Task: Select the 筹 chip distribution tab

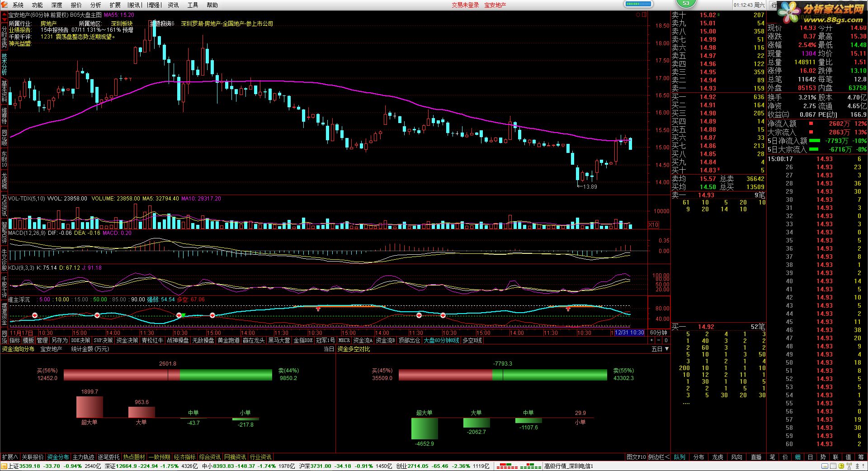Action: pos(861,457)
